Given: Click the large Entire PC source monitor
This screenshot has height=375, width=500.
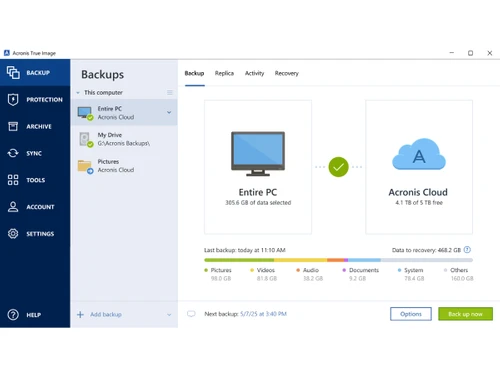Looking at the screenshot, I should [x=258, y=153].
